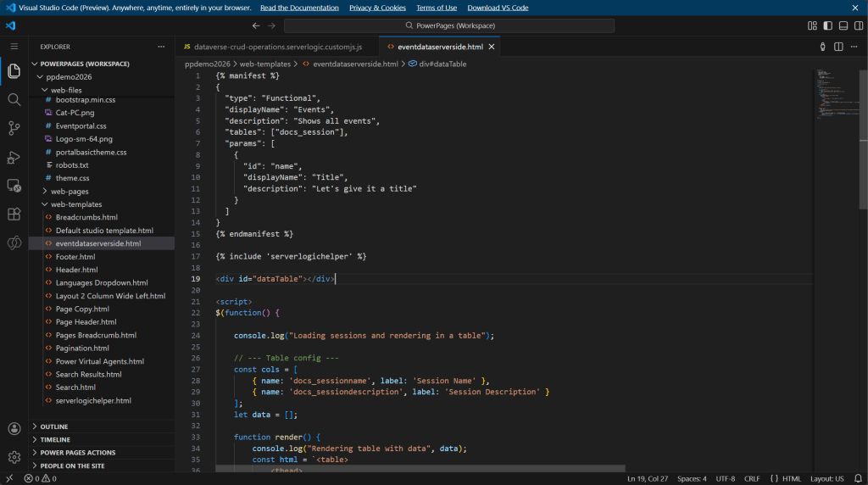Open the notifications bell in status bar
Screen dimensions: 868x485
856,478
